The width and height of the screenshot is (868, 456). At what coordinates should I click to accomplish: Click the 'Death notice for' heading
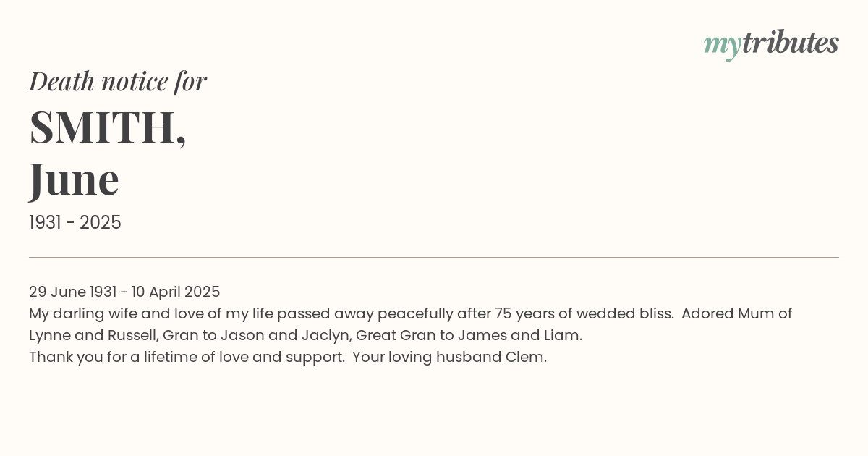[118, 81]
